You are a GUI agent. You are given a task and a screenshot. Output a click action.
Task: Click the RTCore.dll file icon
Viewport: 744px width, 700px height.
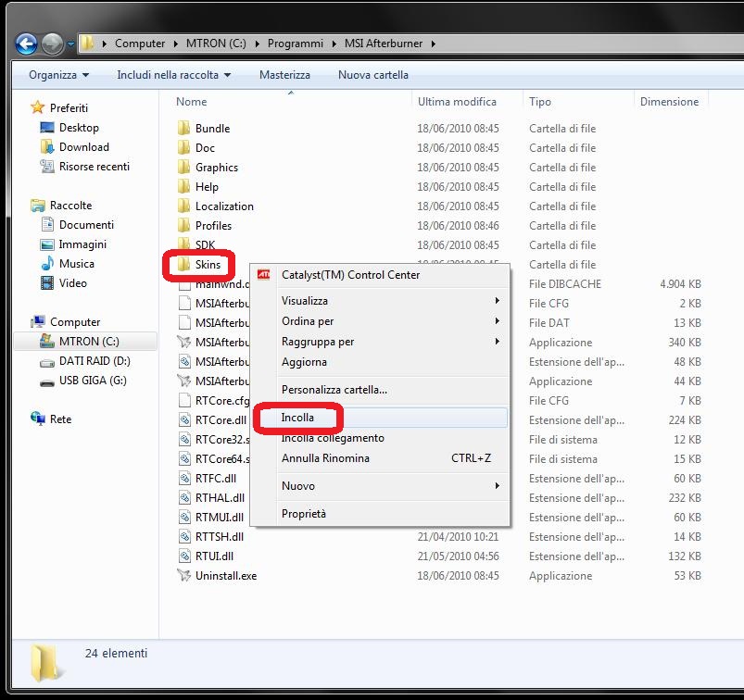tap(184, 419)
